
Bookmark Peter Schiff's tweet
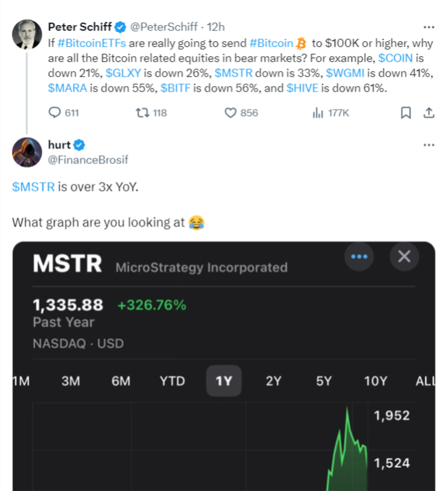pyautogui.click(x=406, y=112)
